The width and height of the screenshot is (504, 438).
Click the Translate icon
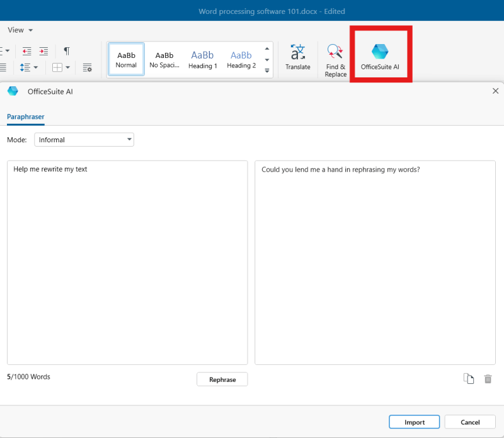pos(297,57)
